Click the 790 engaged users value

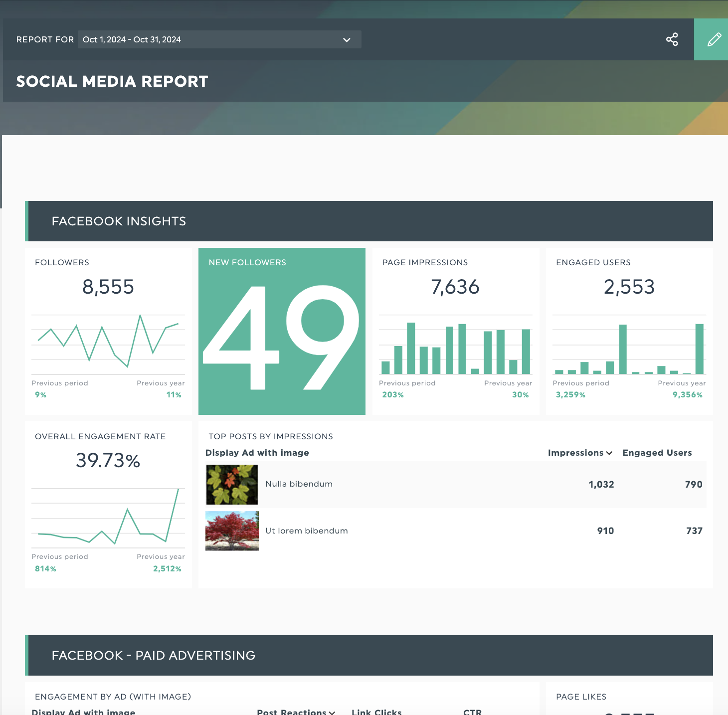694,484
